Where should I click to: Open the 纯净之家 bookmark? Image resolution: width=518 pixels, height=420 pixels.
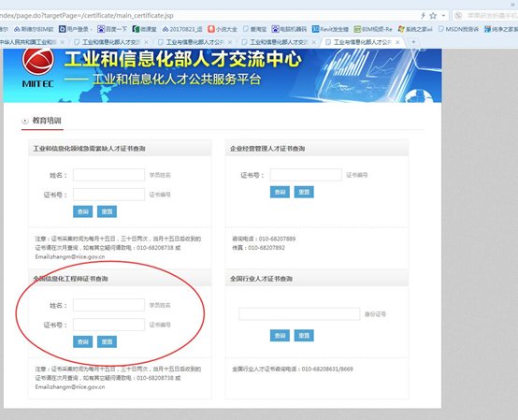coord(501,29)
